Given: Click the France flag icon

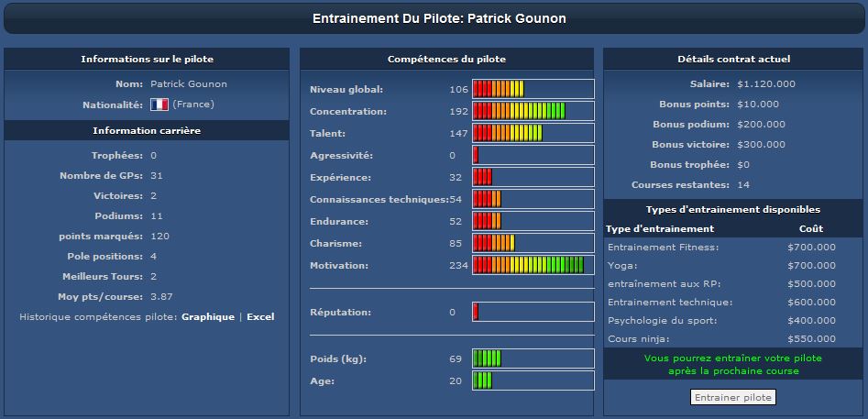Looking at the screenshot, I should pyautogui.click(x=159, y=104).
